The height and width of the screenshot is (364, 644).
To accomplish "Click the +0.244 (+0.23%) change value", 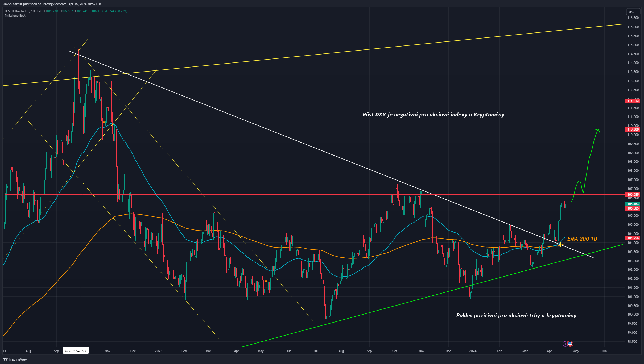I will (x=116, y=11).
